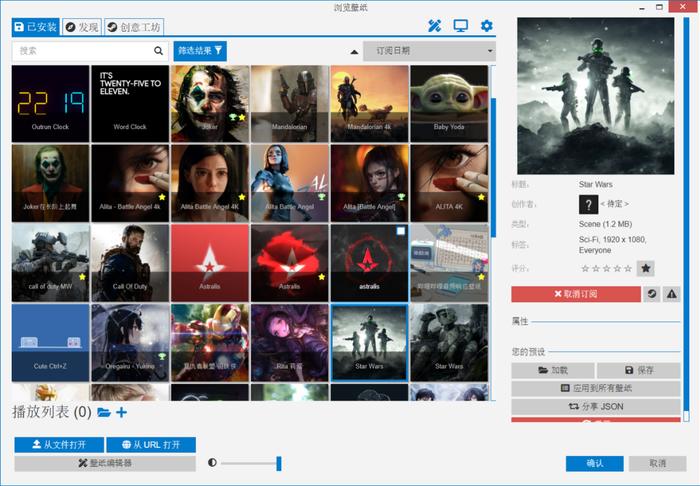Select the Word Clock wallpaper
The image size is (700, 486).
point(130,104)
